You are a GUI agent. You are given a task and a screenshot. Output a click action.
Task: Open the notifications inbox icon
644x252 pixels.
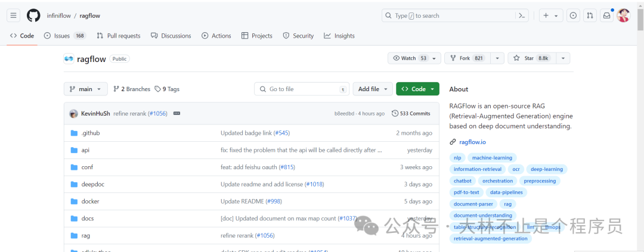[x=606, y=15]
